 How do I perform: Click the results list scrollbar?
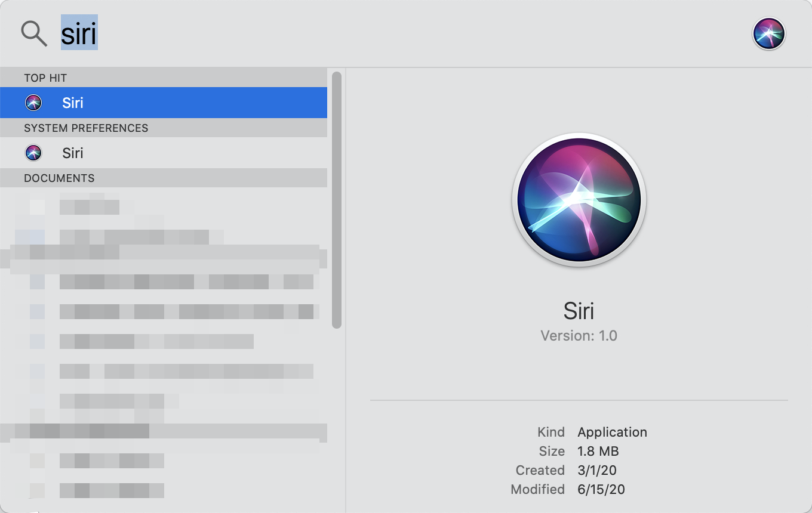[x=337, y=200]
